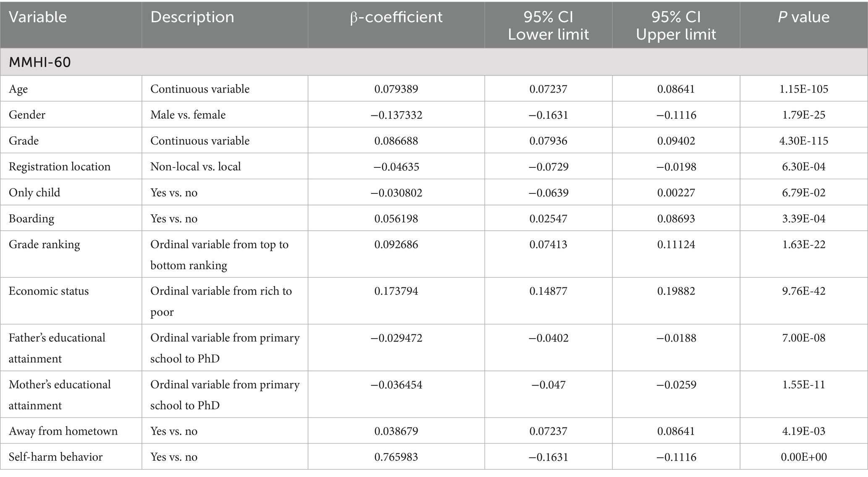
Task: Click the Gender variable cell
Action: click(27, 115)
